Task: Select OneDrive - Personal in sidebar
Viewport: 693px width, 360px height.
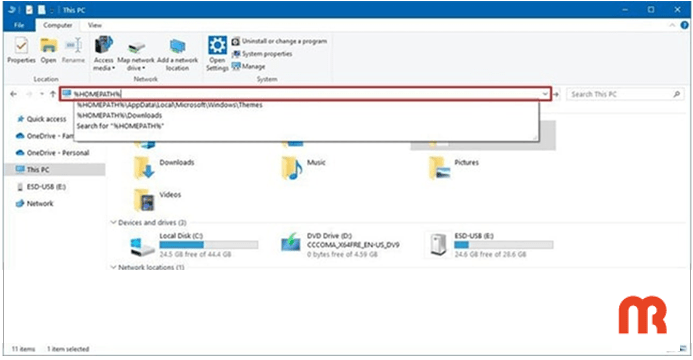Action: coord(52,153)
